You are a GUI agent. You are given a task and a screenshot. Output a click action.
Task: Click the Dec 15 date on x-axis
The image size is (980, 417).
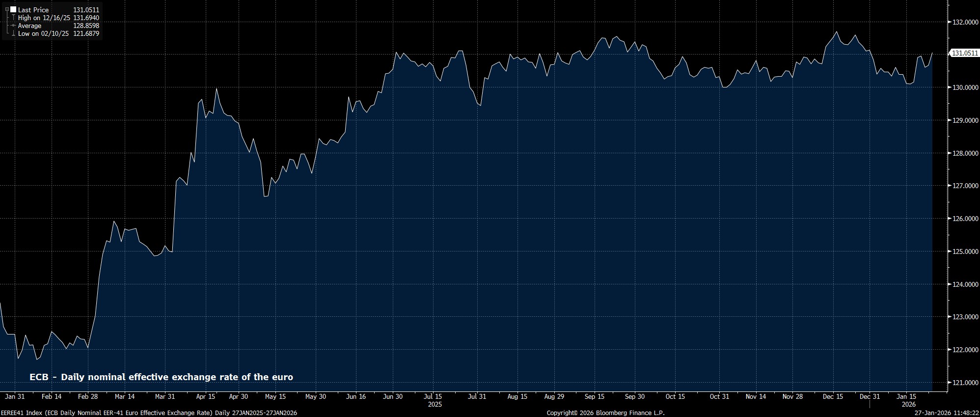(833, 396)
